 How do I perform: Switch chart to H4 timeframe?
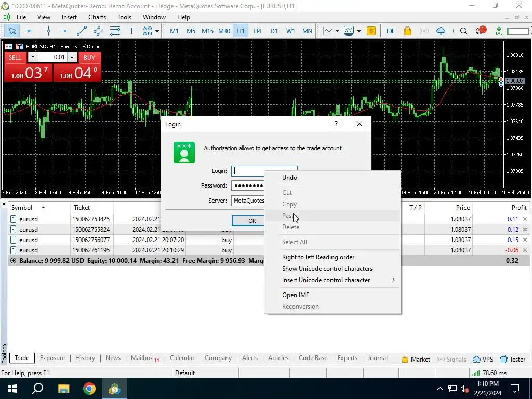click(x=258, y=31)
